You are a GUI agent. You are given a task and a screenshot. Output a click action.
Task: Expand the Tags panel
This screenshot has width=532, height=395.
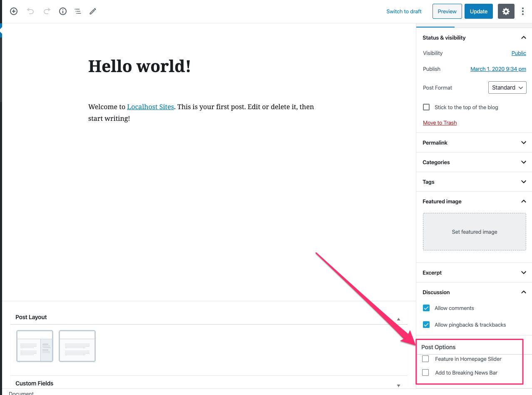[474, 182]
